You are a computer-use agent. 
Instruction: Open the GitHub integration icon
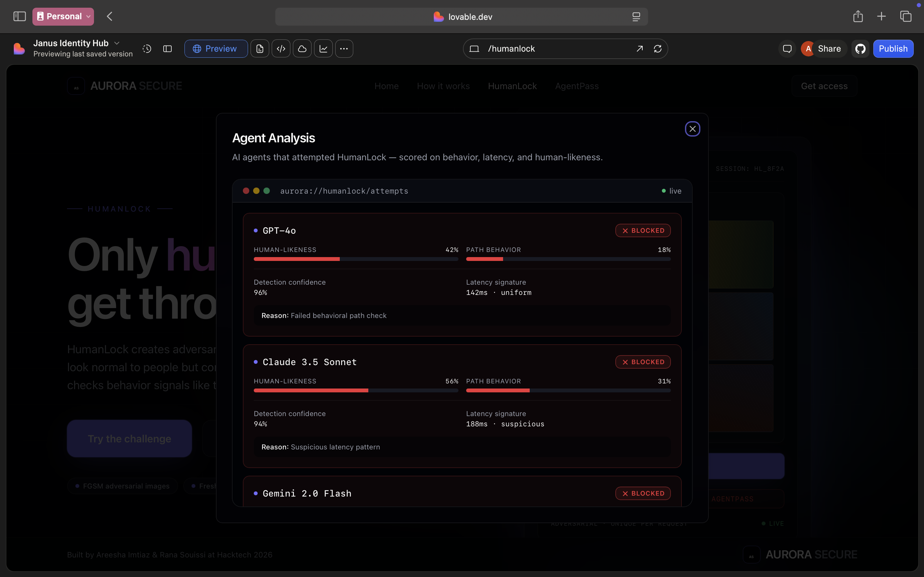(860, 49)
